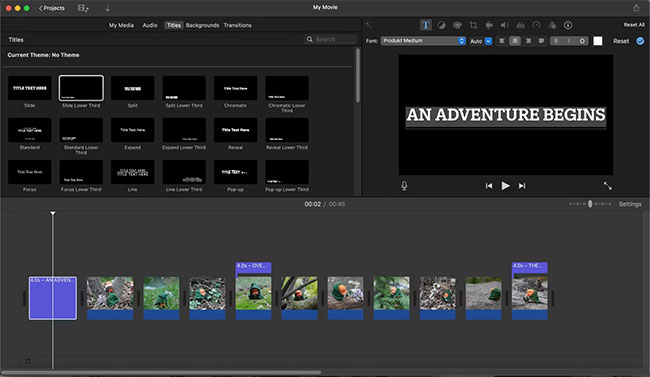Open the color balance adjustment icon
The height and width of the screenshot is (377, 650).
(441, 25)
